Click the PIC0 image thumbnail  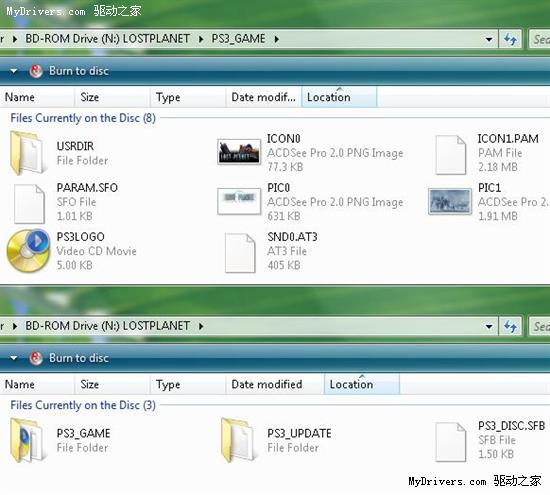[x=239, y=201]
